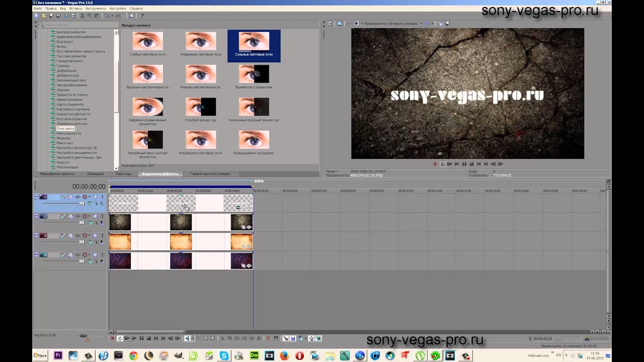Insert a marker with the flag icon

click(x=268, y=338)
